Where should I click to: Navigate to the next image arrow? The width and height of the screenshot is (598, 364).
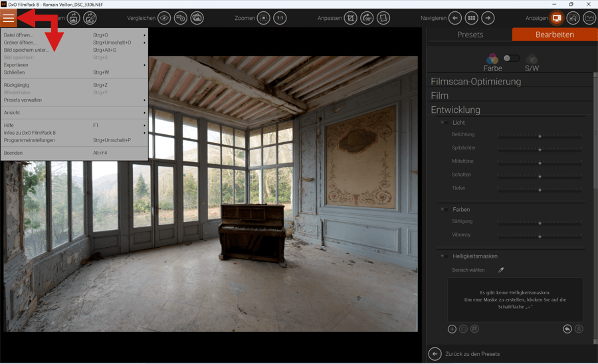(488, 18)
